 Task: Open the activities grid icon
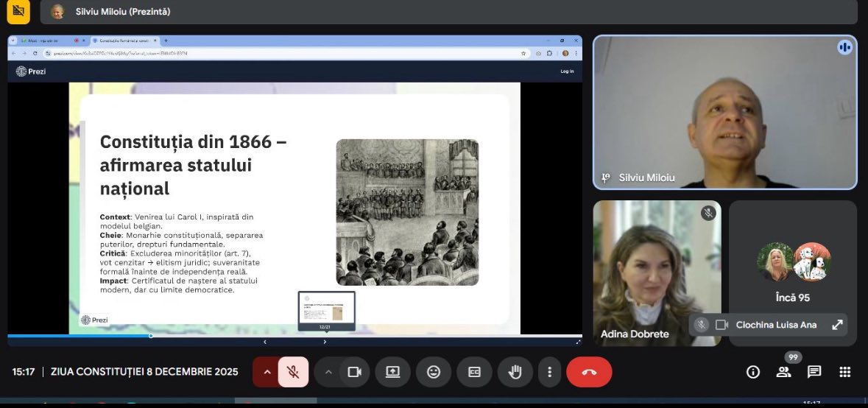(844, 372)
